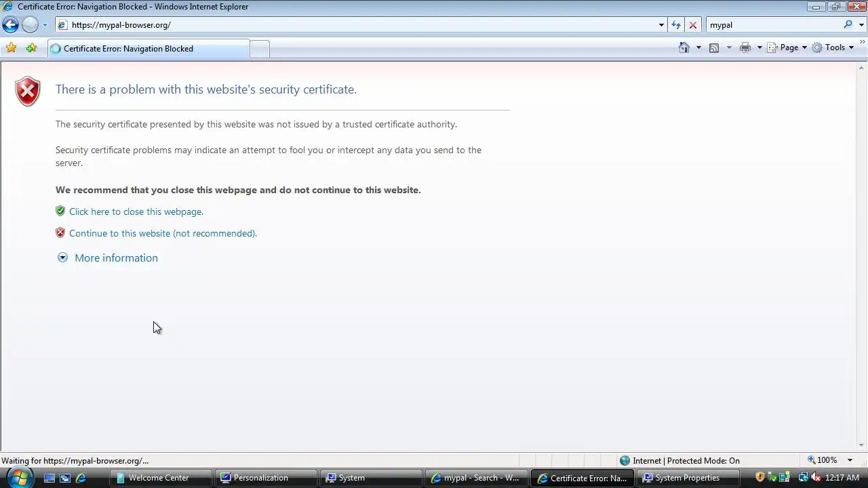
Task: Open search provider options dropdown
Action: click(861, 25)
